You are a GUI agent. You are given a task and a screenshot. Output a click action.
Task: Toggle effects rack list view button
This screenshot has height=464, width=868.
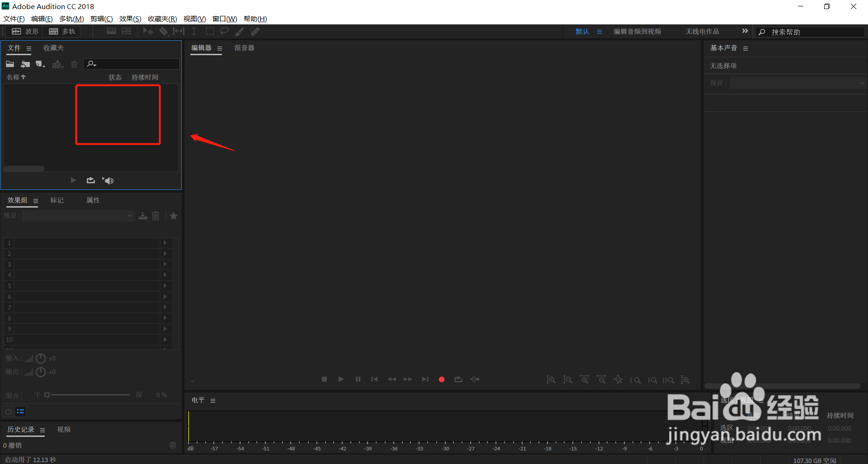(20, 412)
